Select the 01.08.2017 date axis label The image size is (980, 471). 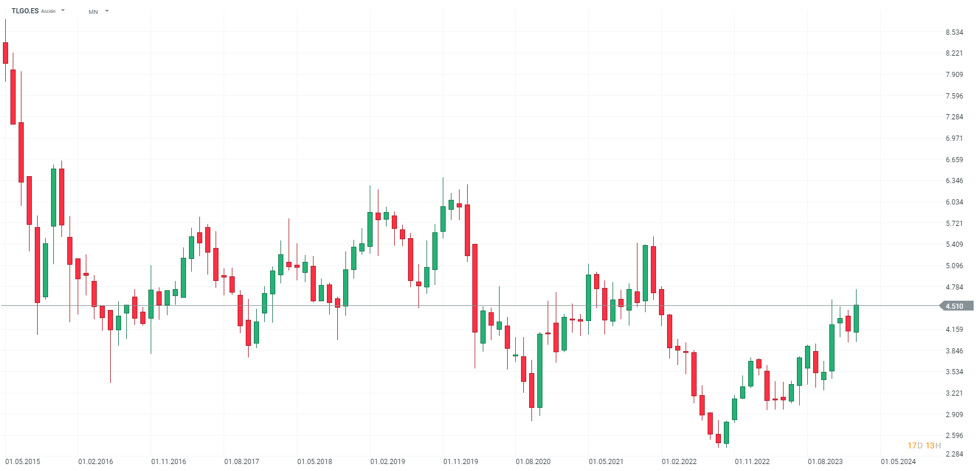pos(242,462)
